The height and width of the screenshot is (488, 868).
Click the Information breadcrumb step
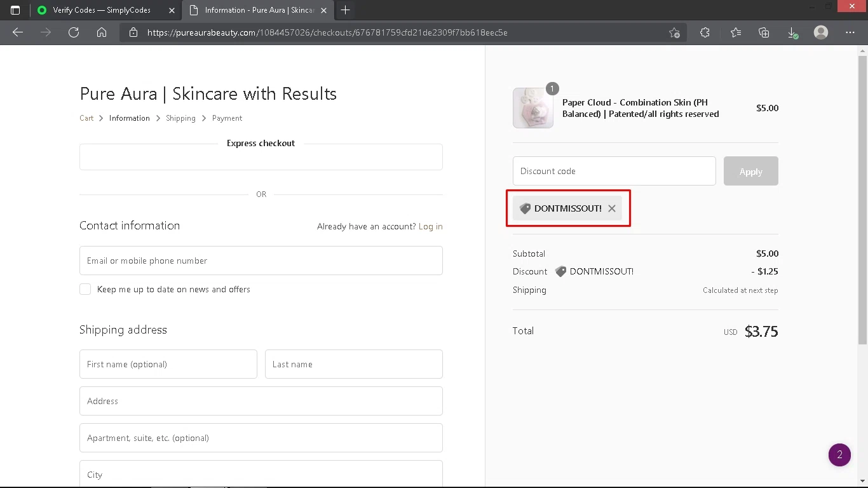tap(130, 118)
